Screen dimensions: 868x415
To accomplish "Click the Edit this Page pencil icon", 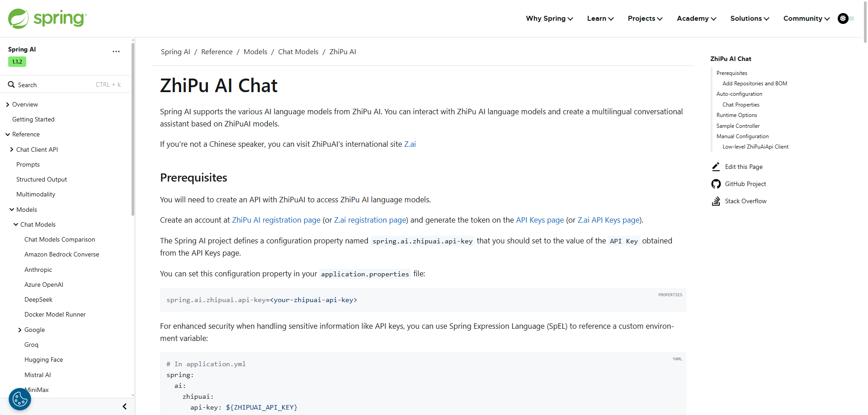I will pyautogui.click(x=716, y=167).
